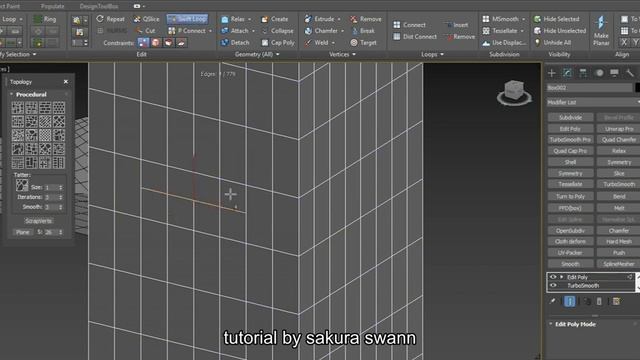Click the object color swatch
This screenshot has height=360, width=640.
point(637,87)
